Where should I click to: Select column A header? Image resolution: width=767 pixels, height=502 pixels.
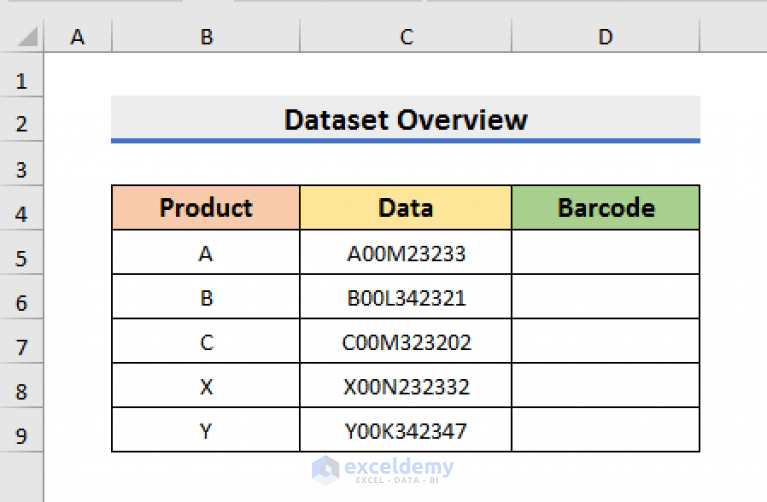78,36
